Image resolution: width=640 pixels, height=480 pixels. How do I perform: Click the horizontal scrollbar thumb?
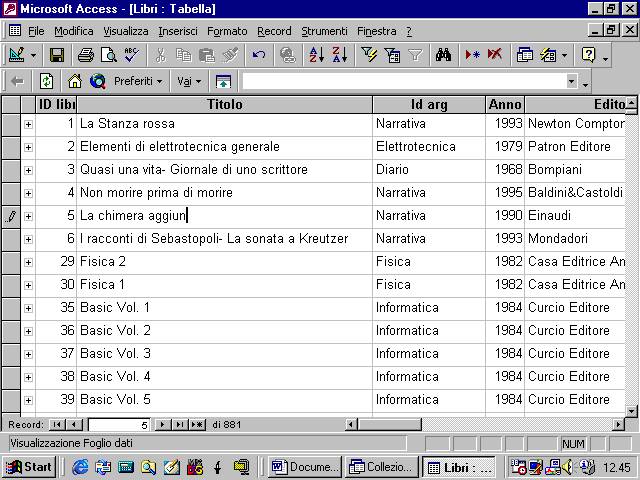(389, 424)
